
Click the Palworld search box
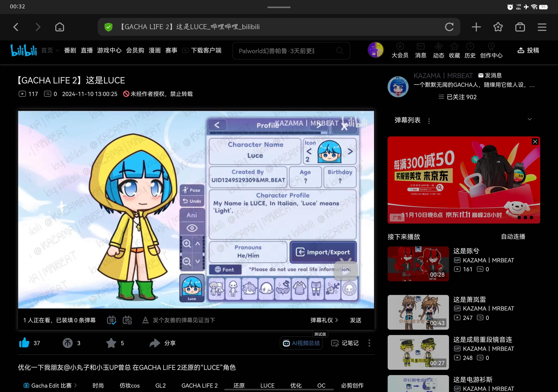(291, 51)
